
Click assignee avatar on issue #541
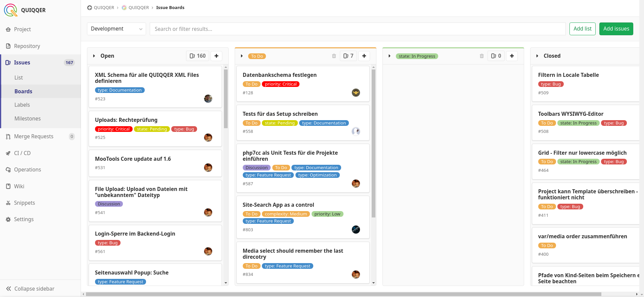tap(208, 212)
